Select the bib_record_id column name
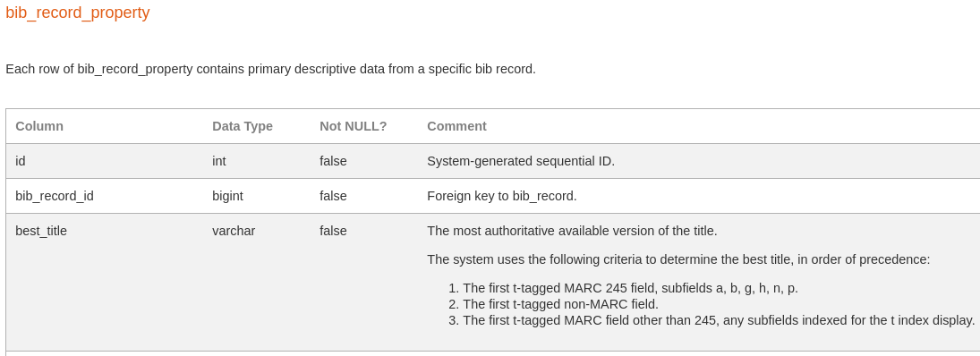980x356 pixels. tap(55, 196)
